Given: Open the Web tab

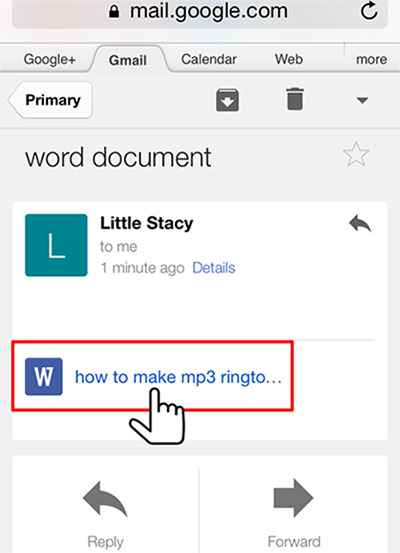Looking at the screenshot, I should [289, 59].
